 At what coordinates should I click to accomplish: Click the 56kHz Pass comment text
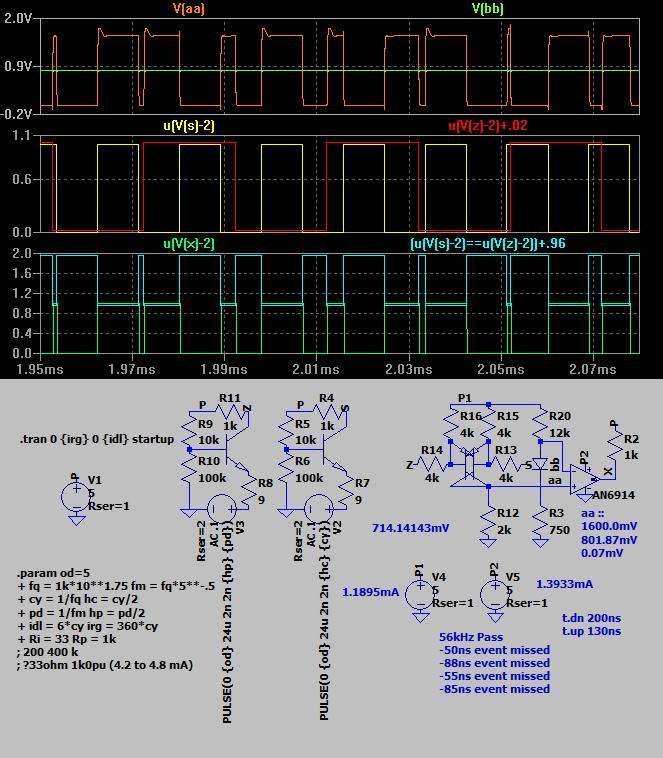(471, 636)
